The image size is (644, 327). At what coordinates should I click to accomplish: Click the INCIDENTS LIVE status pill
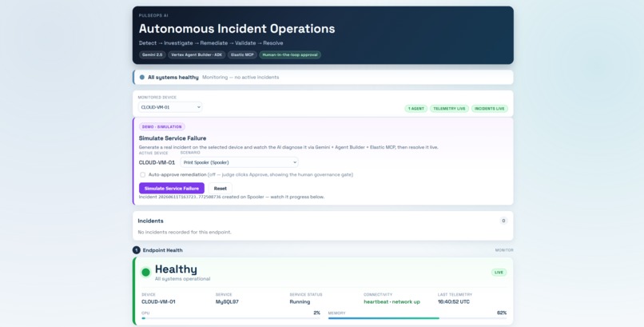point(490,109)
